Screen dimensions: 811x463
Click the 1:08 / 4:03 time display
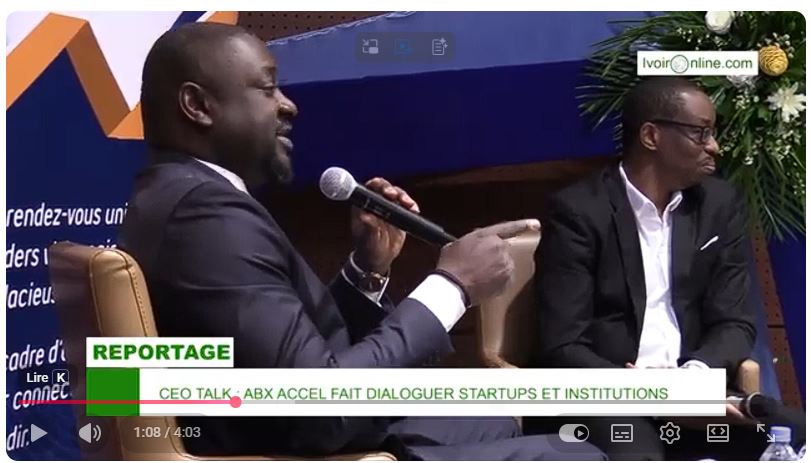coord(167,432)
